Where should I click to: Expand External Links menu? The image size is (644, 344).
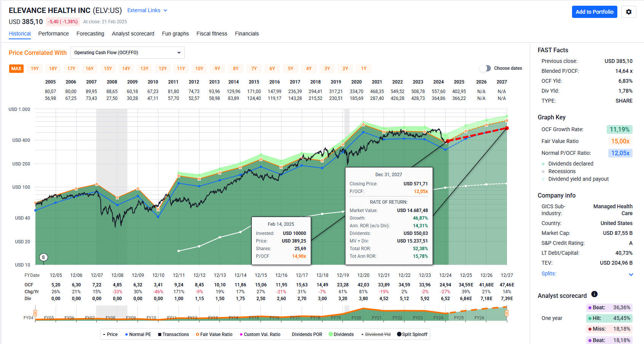pyautogui.click(x=147, y=10)
